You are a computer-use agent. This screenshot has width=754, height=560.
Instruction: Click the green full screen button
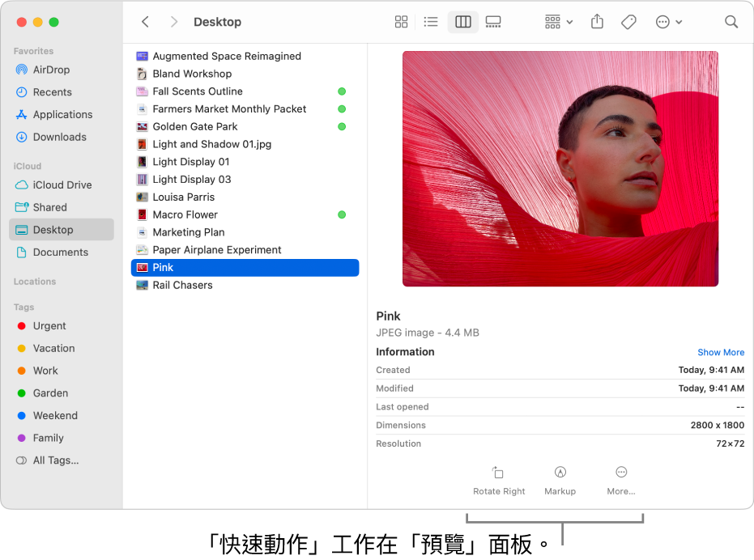53,22
